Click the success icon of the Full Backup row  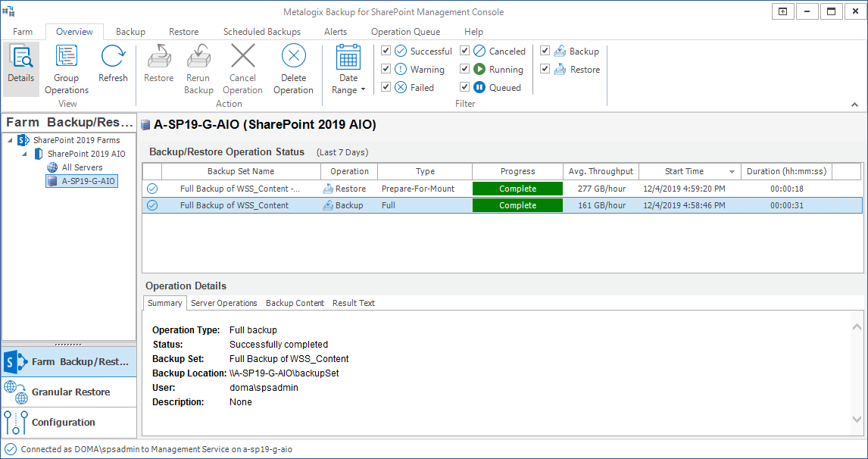tap(152, 205)
